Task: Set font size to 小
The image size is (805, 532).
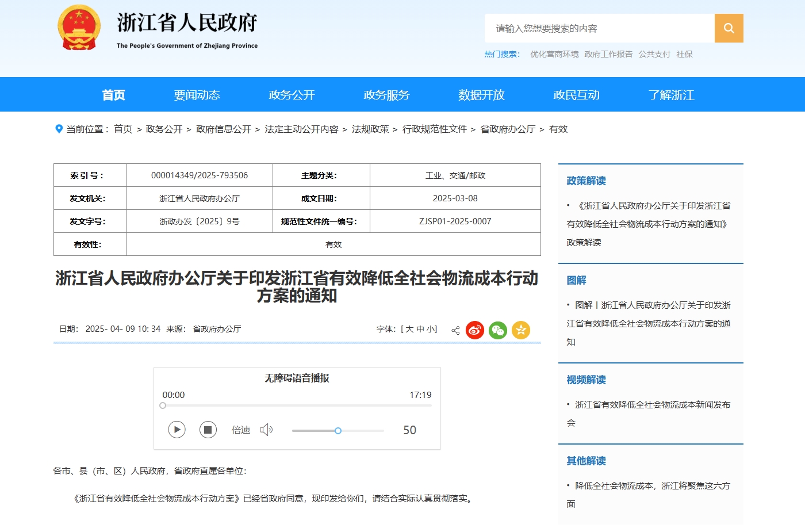Action: 430,329
